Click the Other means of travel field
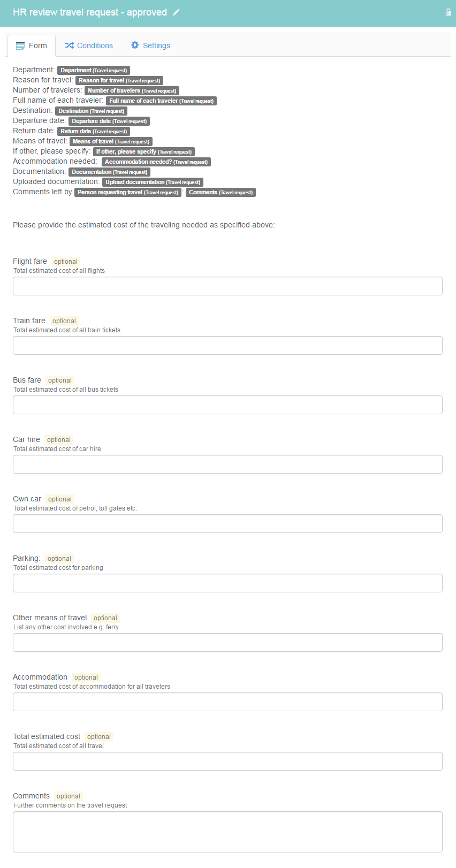 tap(227, 642)
